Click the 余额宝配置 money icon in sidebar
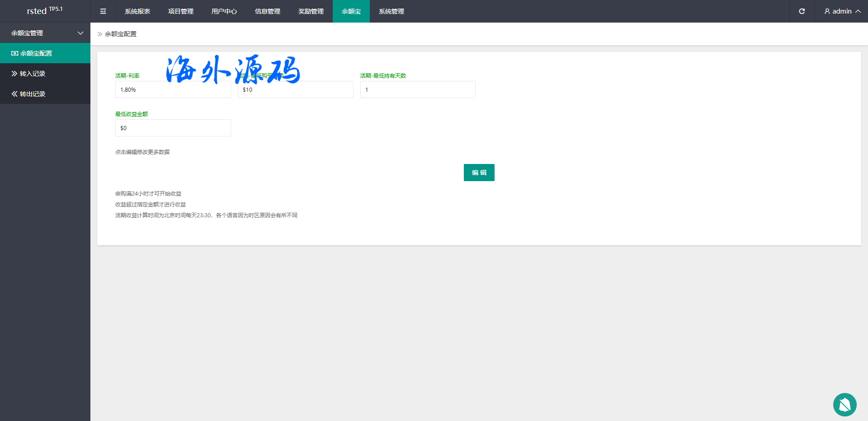The height and width of the screenshot is (421, 868). click(14, 53)
